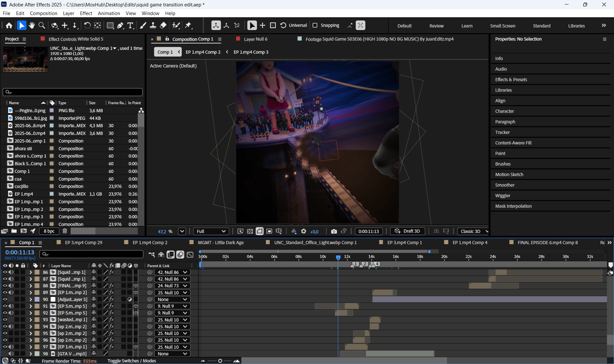
Task: Select the Puppet Pin tool
Action: coord(188,25)
